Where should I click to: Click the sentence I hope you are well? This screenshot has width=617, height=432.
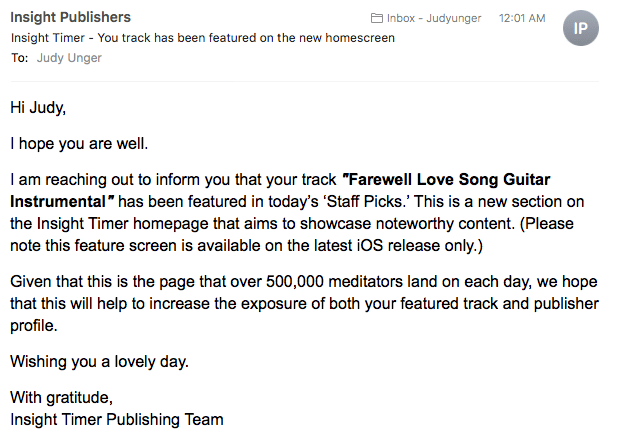tap(79, 143)
